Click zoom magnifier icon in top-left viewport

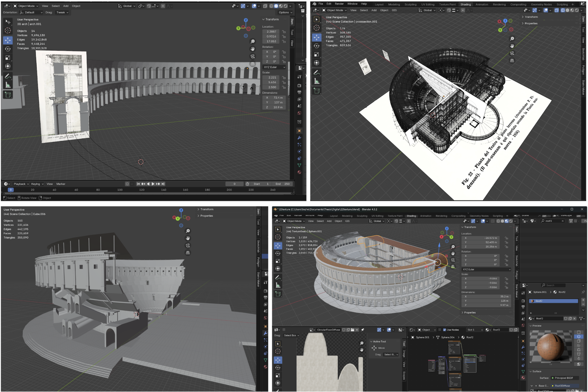tap(253, 41)
